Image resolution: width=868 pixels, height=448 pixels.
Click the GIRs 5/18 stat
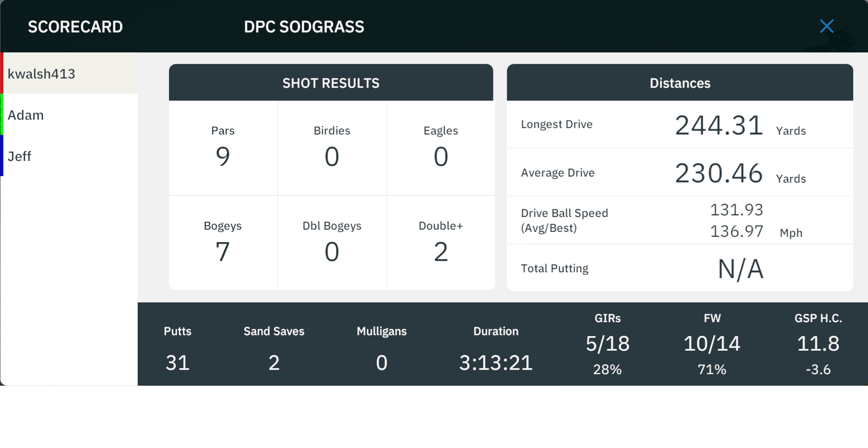[x=608, y=344]
